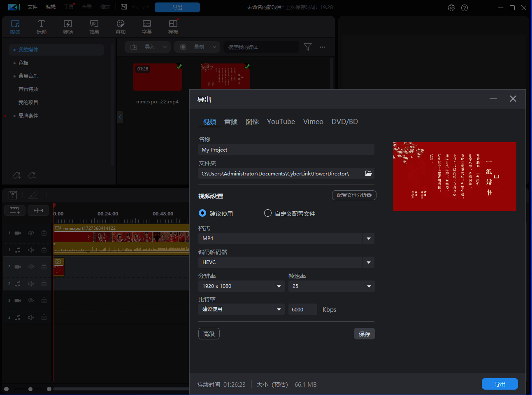Viewport: 532px width, 395px height.
Task: Open the Title room icon
Action: pyautogui.click(x=42, y=27)
